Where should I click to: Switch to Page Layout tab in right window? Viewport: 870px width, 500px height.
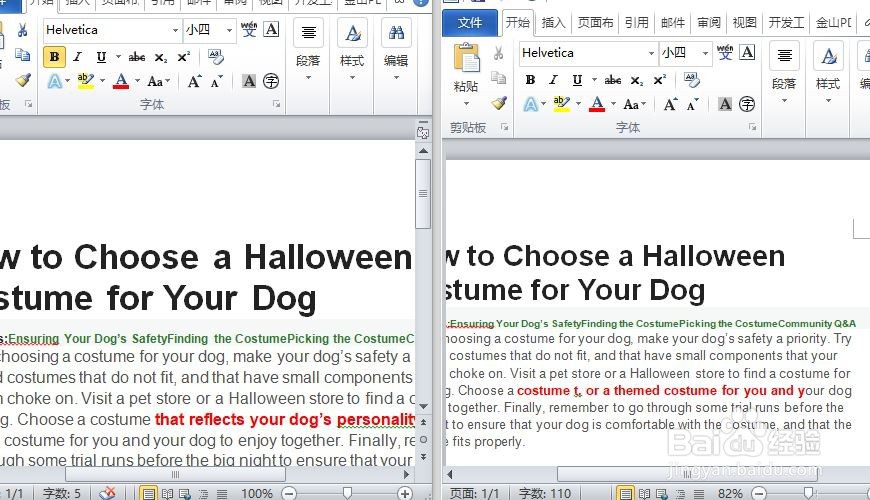(x=595, y=23)
